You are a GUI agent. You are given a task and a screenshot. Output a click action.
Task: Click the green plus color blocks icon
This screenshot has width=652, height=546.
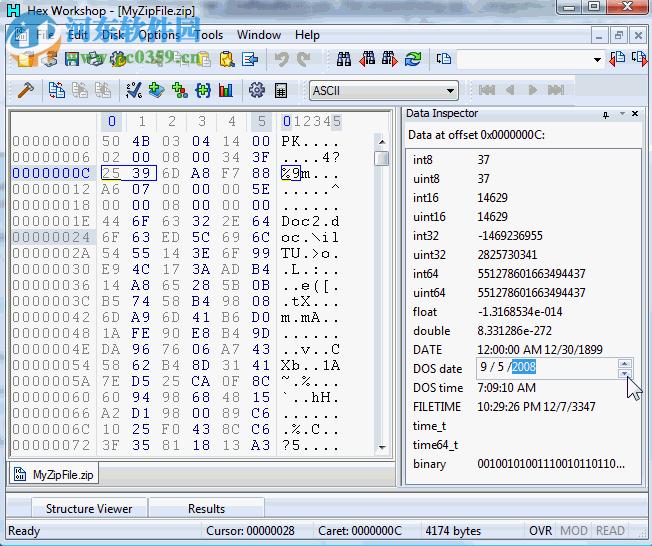tap(180, 90)
